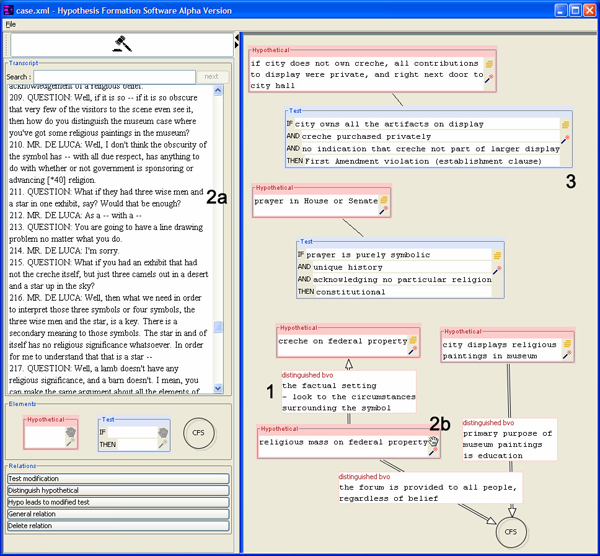Click the wand icon on 'religious mass on federal property' node
The width and height of the screenshot is (600, 556).
coord(433,451)
